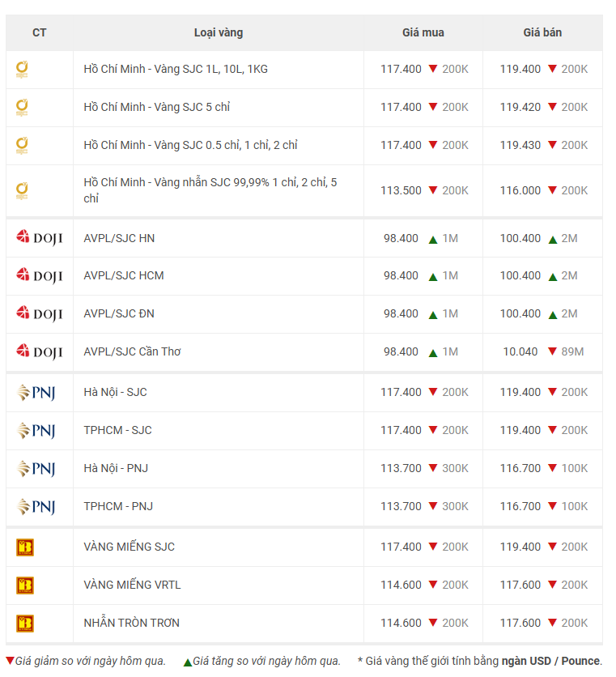Click the DOJI logo in the AVPL/SJC Cần Thơ row
The image size is (616, 677).
click(40, 352)
